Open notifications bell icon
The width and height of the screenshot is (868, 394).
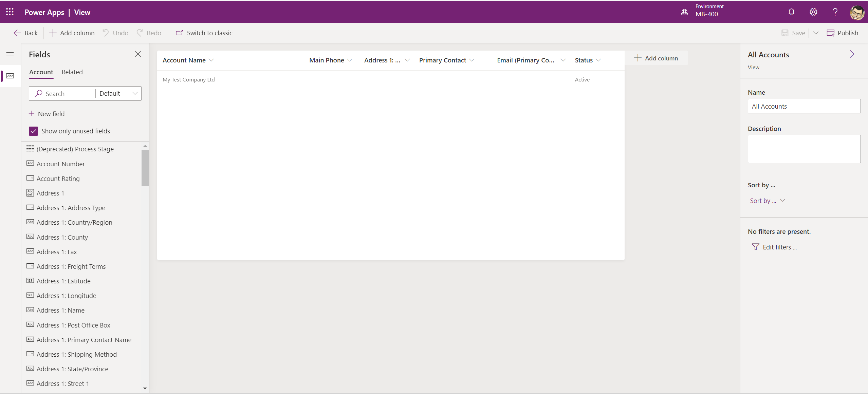coord(791,12)
